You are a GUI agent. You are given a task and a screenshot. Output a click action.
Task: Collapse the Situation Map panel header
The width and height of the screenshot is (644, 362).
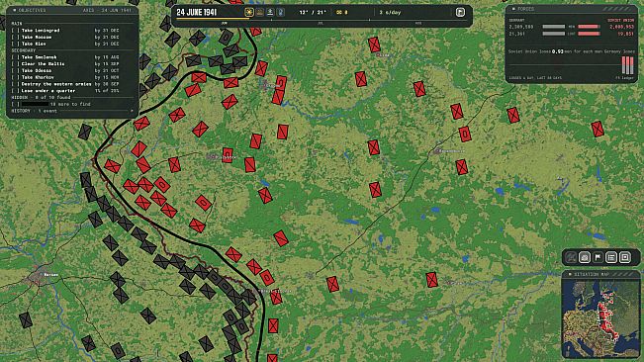[x=600, y=274]
